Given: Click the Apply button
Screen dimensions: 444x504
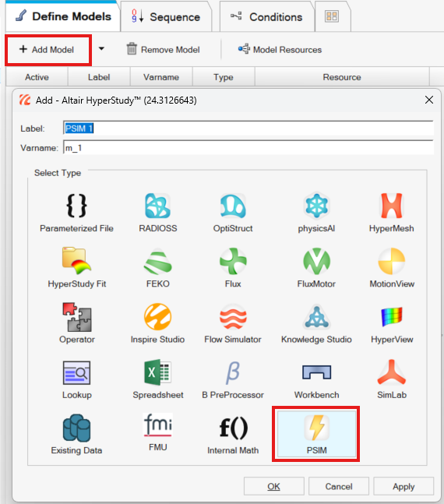Looking at the screenshot, I should point(403,486).
